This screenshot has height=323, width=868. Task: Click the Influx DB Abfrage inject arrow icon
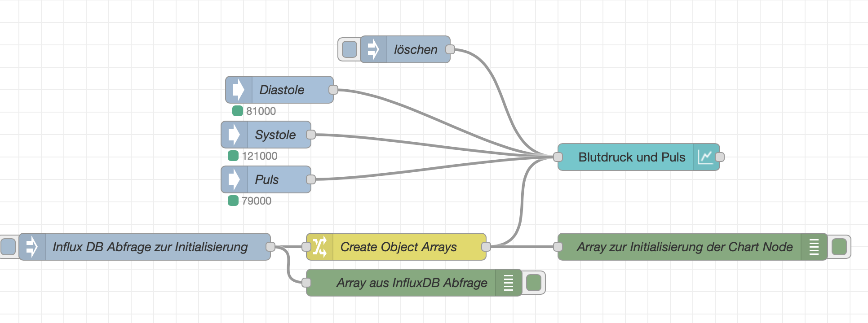[32, 247]
